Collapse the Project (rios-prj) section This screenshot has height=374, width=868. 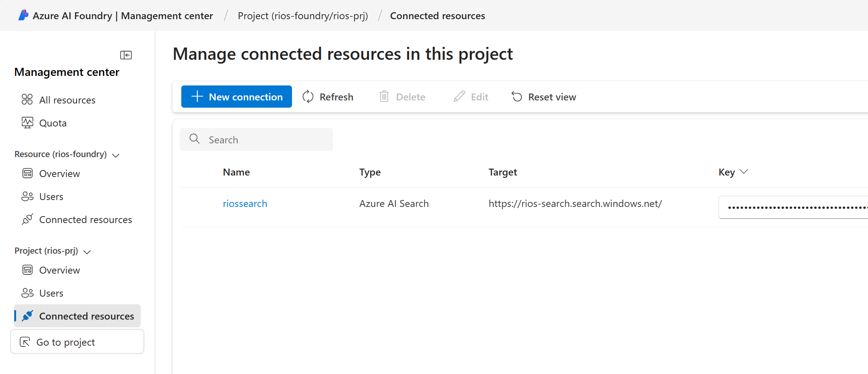[87, 252]
